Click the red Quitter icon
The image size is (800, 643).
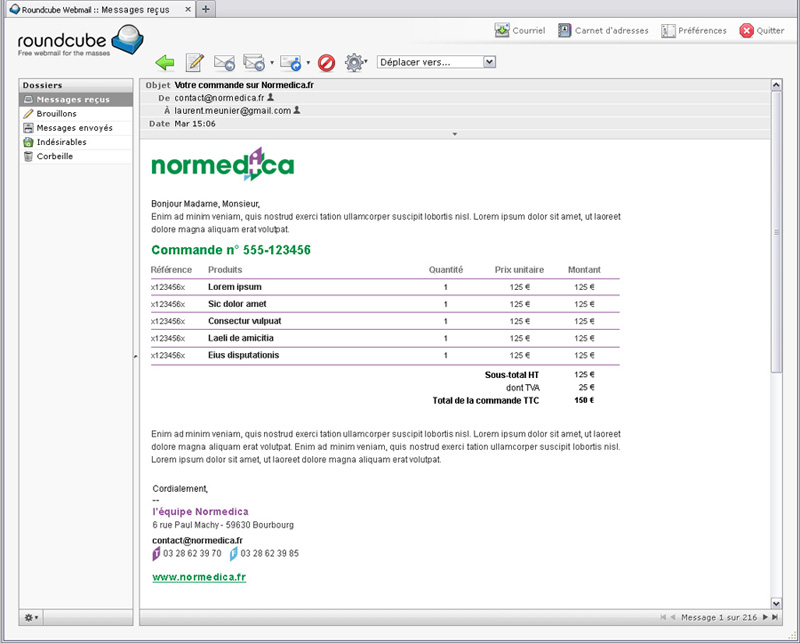pos(746,31)
